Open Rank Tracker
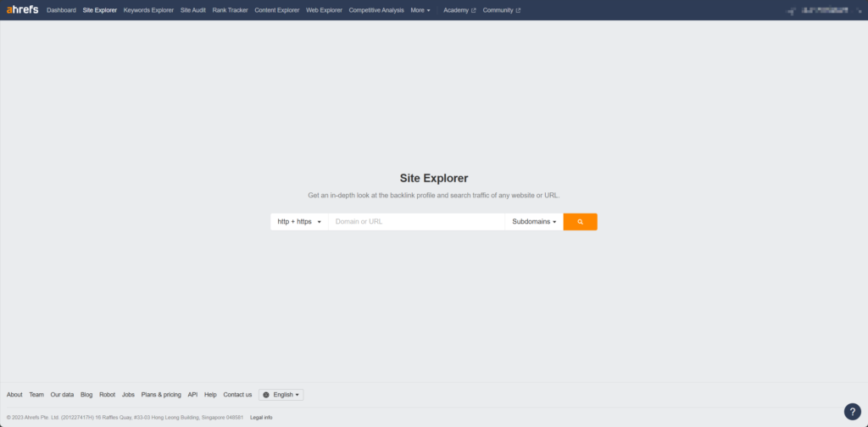Screen dimensions: 868x427 click(231, 10)
